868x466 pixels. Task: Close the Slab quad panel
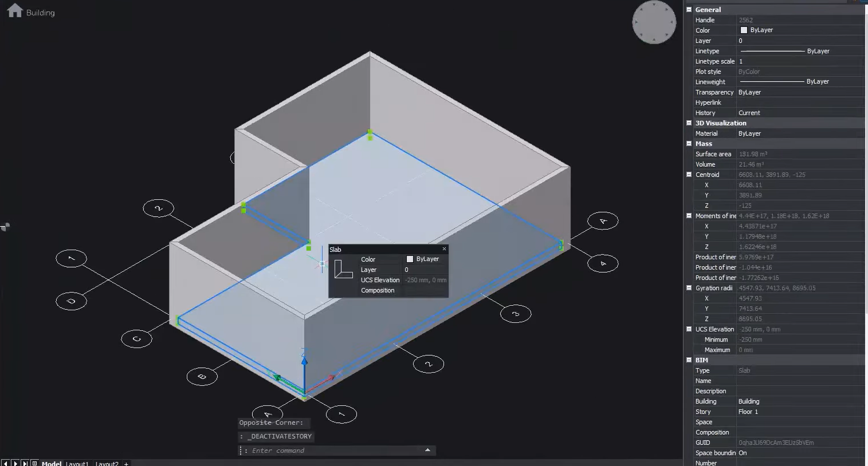tap(444, 249)
